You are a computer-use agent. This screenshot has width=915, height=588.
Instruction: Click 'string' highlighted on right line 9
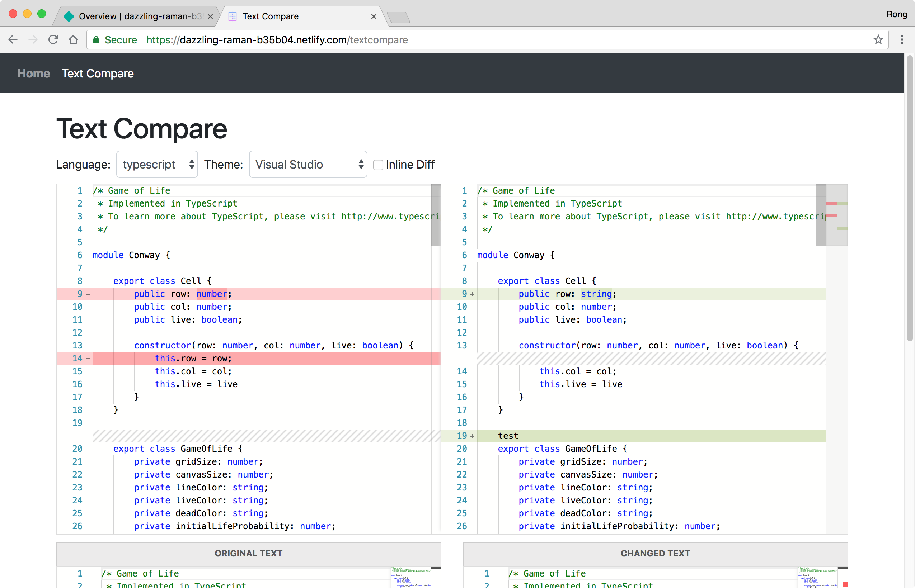[596, 294]
